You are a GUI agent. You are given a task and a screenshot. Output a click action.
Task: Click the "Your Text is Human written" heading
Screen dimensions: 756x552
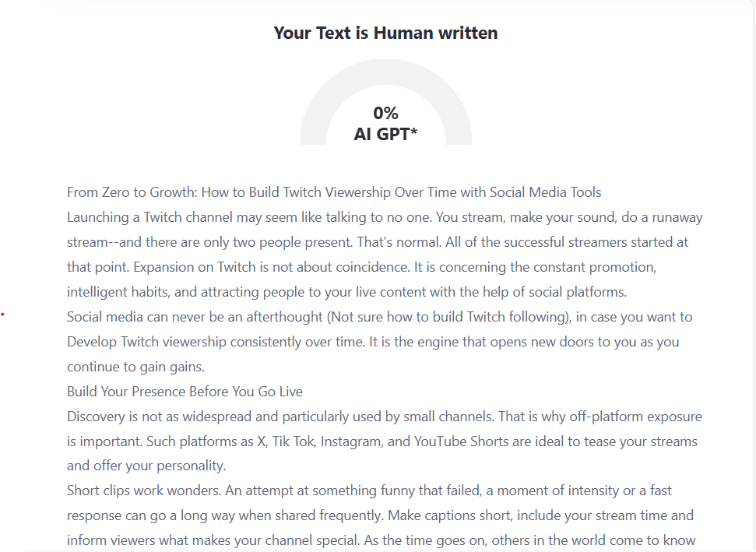click(x=385, y=33)
